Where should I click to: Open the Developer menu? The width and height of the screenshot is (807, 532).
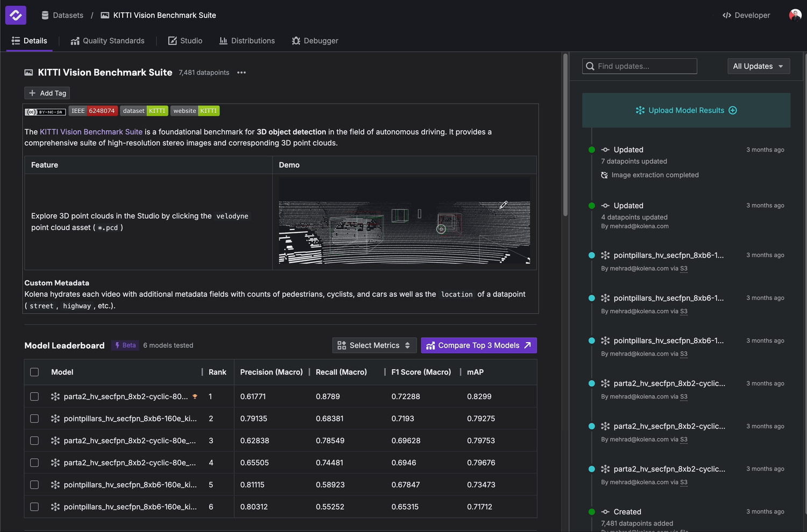746,15
